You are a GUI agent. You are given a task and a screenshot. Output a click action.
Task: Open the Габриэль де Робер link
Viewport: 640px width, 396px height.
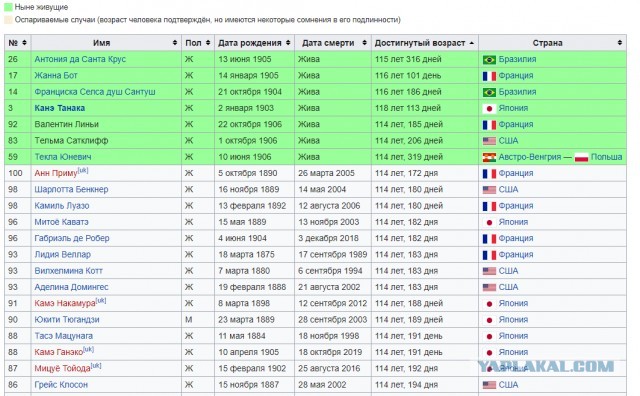(72, 238)
